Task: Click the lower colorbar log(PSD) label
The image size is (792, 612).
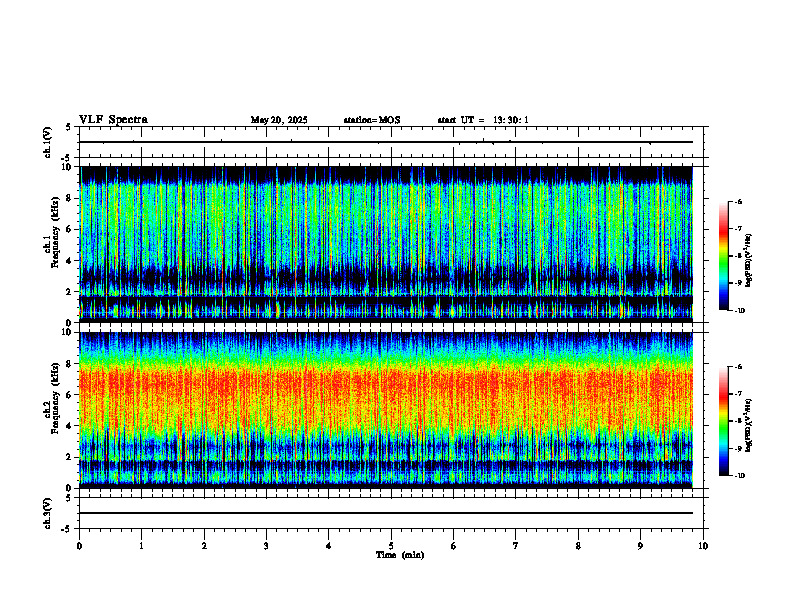Action: 749,426
